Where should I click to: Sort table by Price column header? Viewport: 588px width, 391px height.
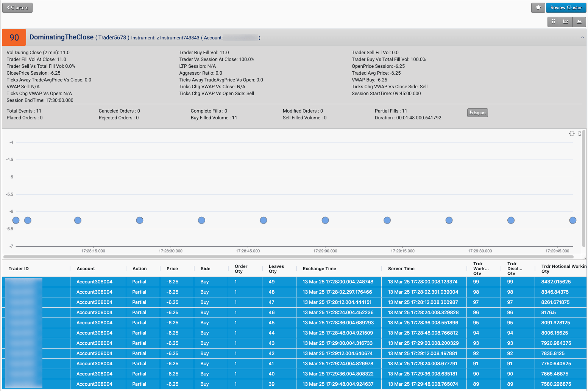coord(172,269)
